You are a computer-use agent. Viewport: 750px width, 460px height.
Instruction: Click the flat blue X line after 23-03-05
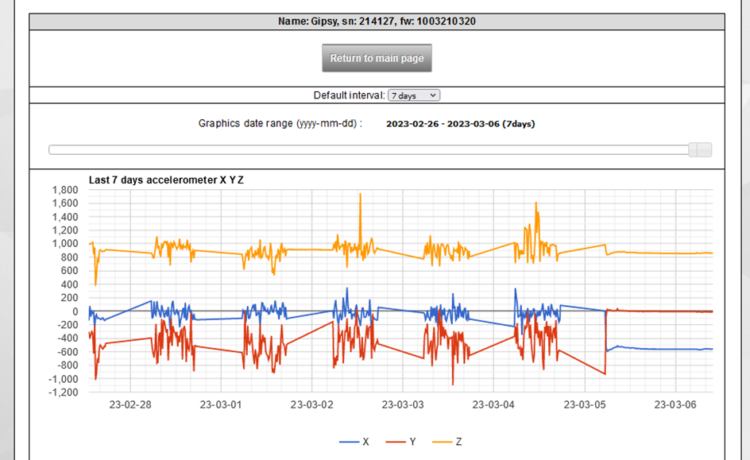pyautogui.click(x=660, y=349)
